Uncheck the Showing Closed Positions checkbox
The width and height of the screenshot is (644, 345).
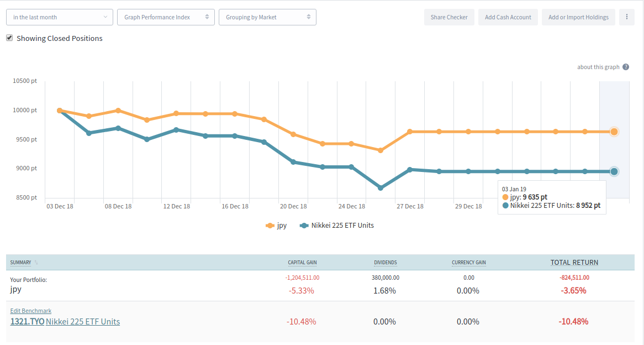pos(9,38)
